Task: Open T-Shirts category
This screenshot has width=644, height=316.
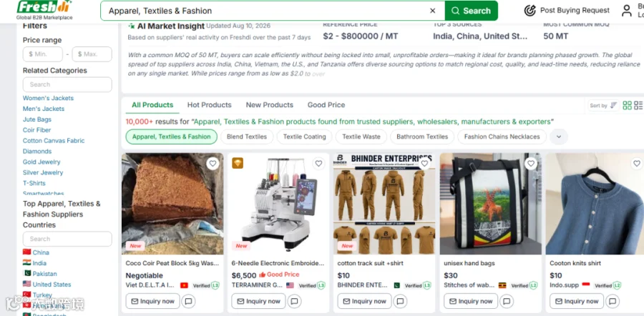Action: (x=34, y=184)
